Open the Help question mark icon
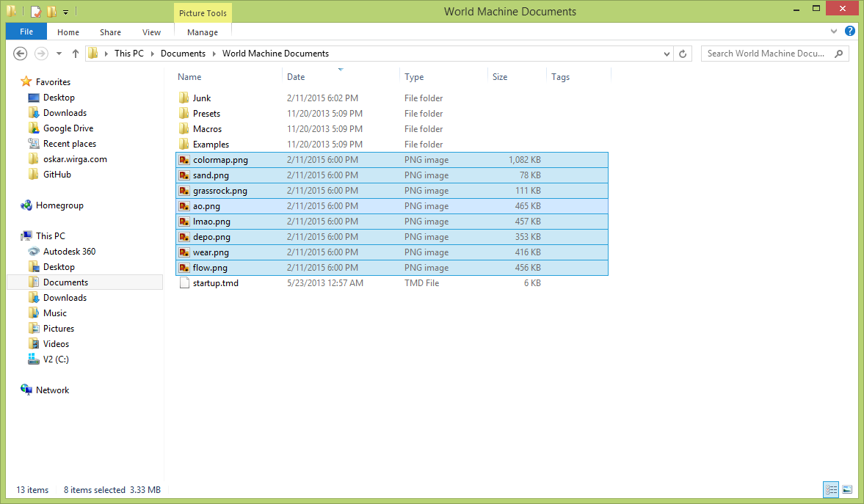This screenshot has height=504, width=864. click(850, 32)
